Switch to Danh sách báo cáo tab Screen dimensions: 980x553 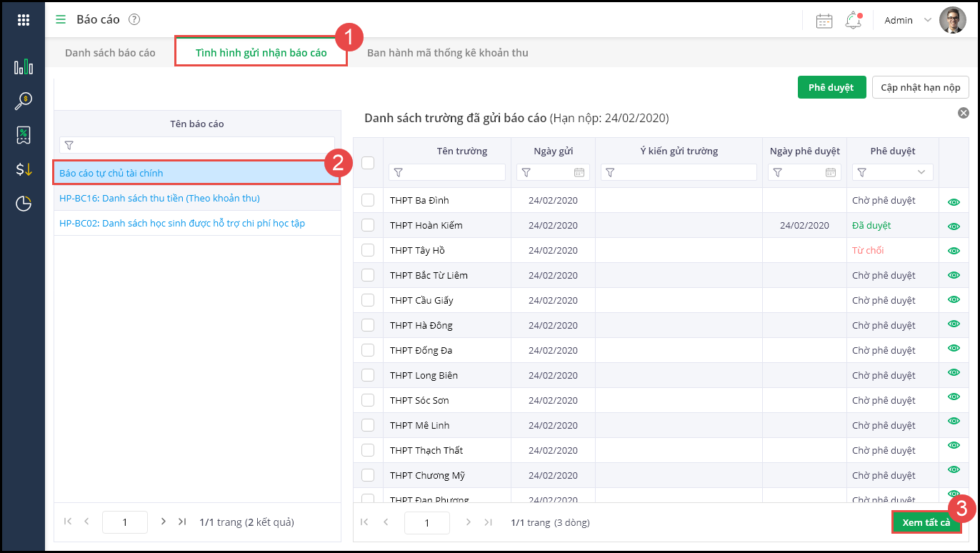110,53
